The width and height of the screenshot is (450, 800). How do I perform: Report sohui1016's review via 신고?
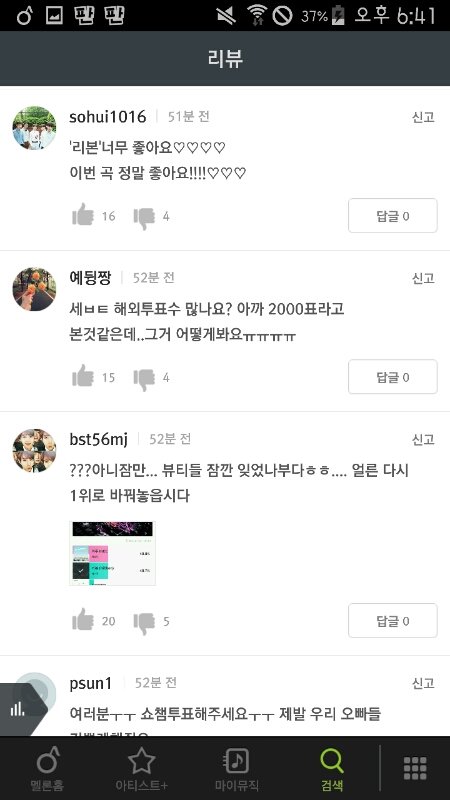[423, 117]
